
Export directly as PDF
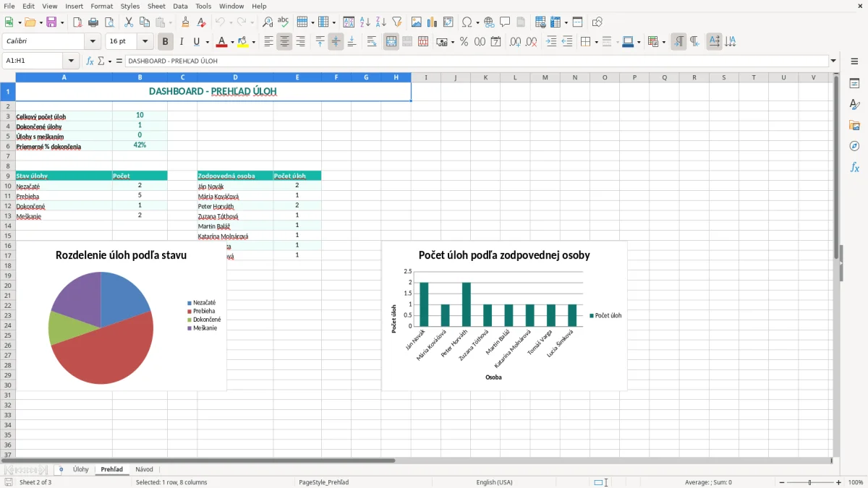(x=77, y=22)
